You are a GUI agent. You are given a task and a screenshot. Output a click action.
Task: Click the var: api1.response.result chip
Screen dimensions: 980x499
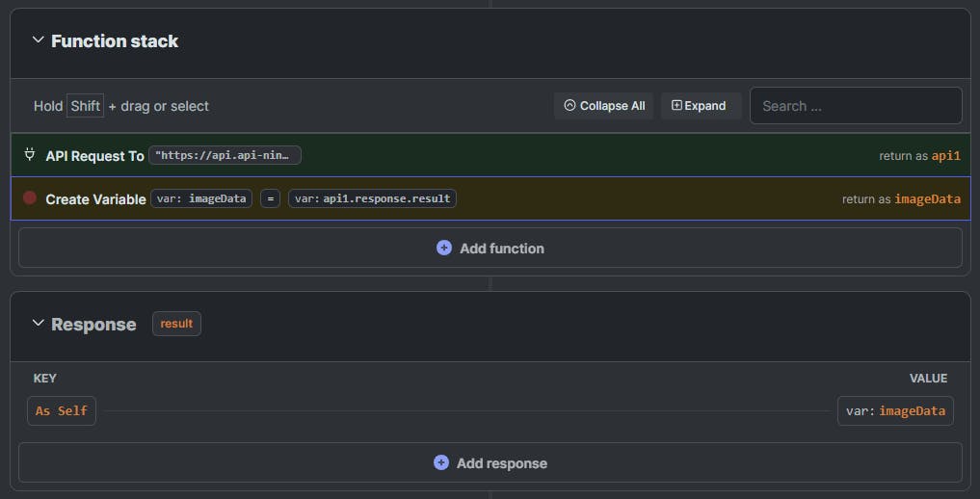pyautogui.click(x=372, y=198)
